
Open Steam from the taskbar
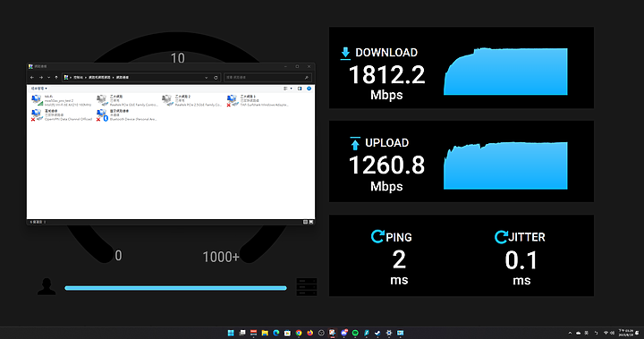pyautogui.click(x=377, y=333)
